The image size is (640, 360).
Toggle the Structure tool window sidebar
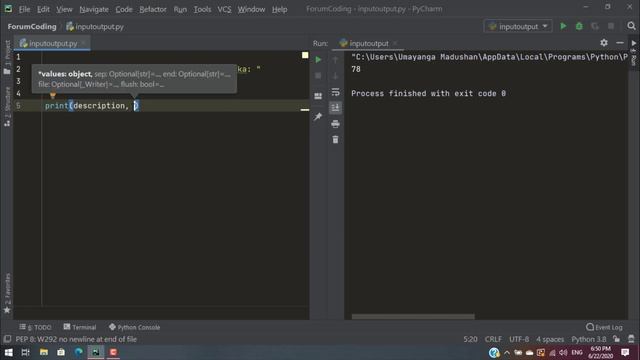[x=7, y=107]
